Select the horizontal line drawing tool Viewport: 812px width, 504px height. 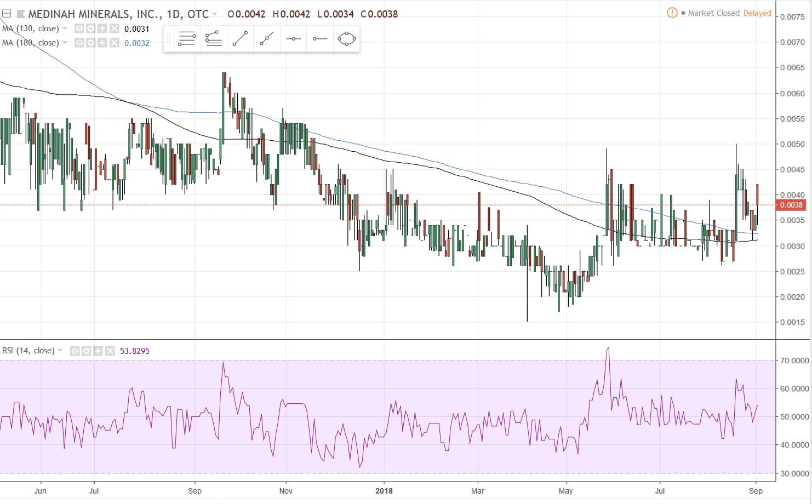tap(293, 39)
